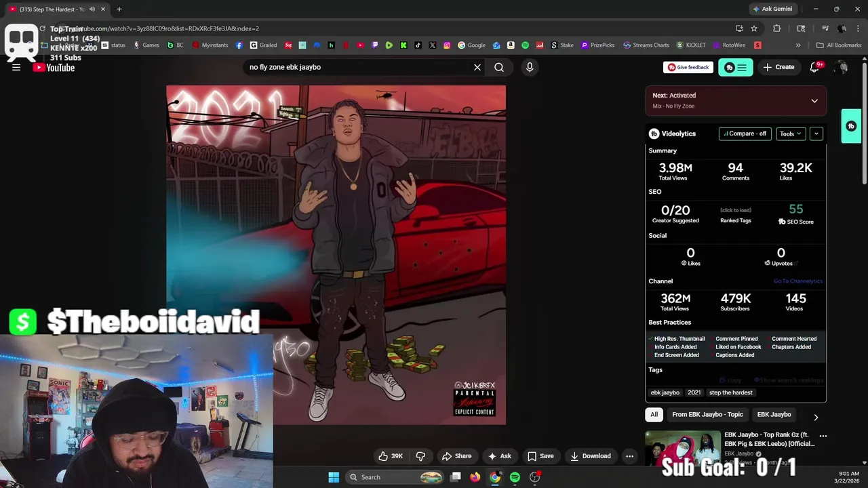Click the Give feedback button
Viewport: 868px width, 488px height.
tap(688, 67)
